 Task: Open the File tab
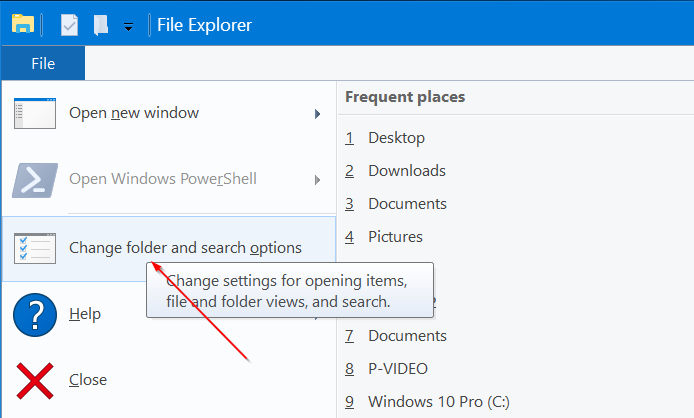pos(43,63)
